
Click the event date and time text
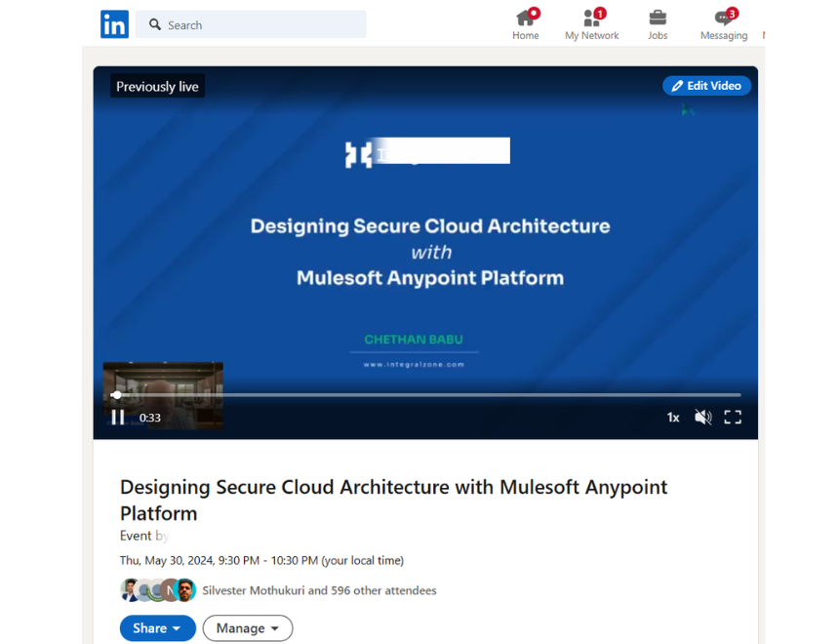point(261,560)
